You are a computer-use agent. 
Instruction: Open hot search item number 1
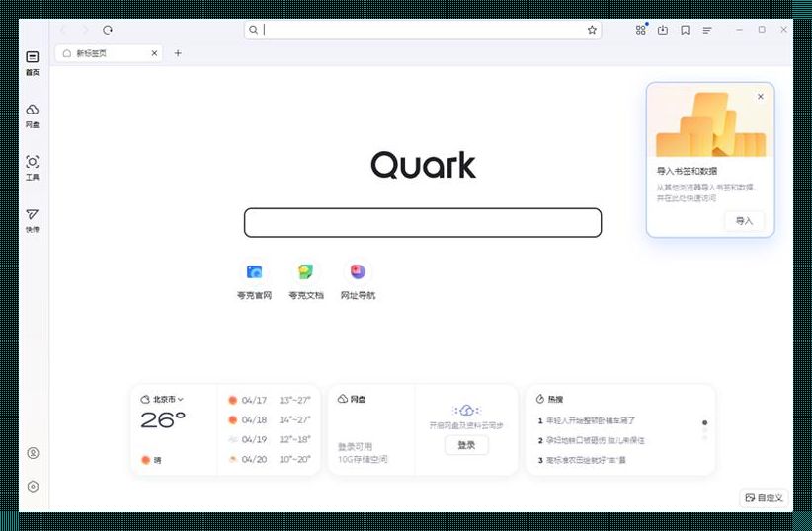point(586,420)
